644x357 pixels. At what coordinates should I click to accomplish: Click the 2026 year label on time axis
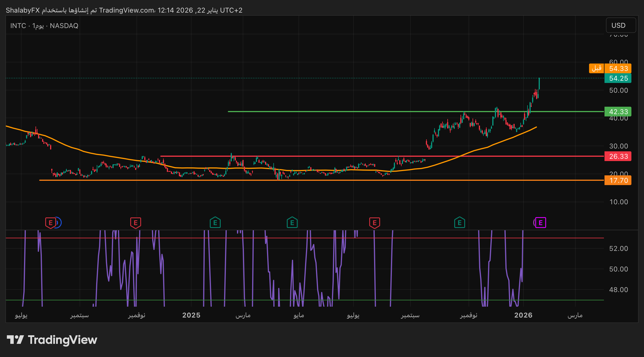tap(523, 315)
